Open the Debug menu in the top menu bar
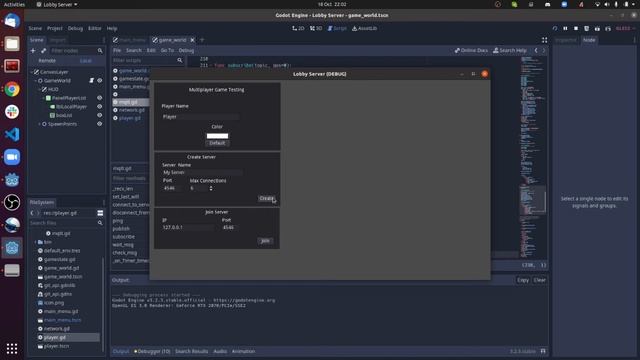640x360 pixels. click(x=75, y=28)
